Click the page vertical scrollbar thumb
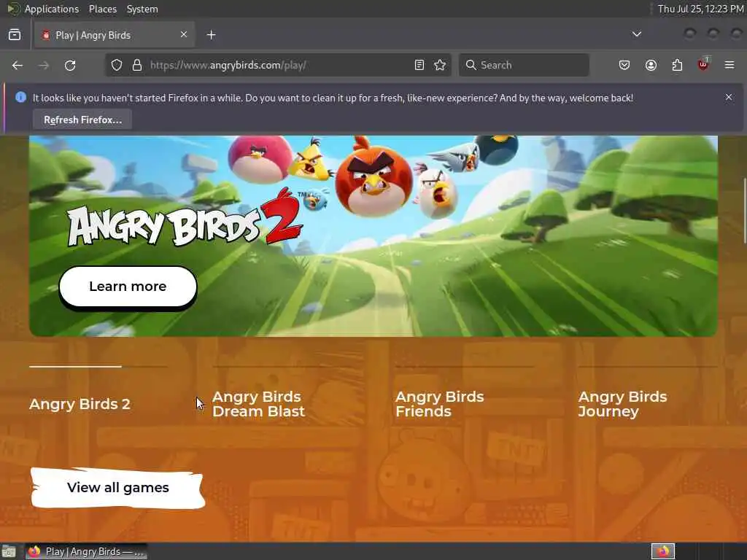Image resolution: width=747 pixels, height=560 pixels. pyautogui.click(x=744, y=209)
